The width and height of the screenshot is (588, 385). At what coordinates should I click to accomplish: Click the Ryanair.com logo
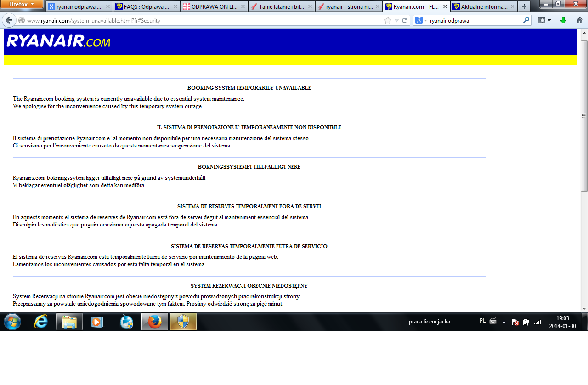[x=58, y=41]
